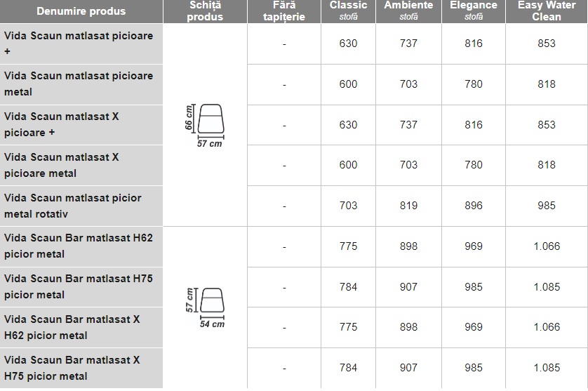The image size is (588, 391).
Task: Click the Elegance stofă column header
Action: [474, 11]
